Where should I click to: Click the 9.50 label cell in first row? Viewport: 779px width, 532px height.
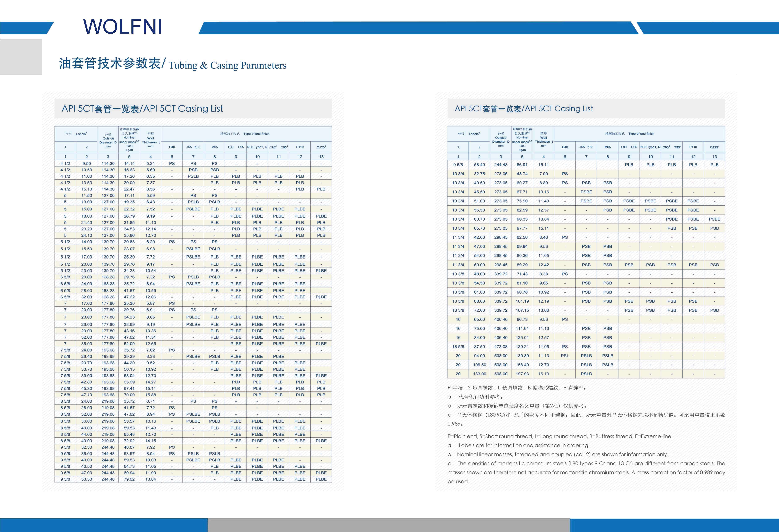coord(87,163)
